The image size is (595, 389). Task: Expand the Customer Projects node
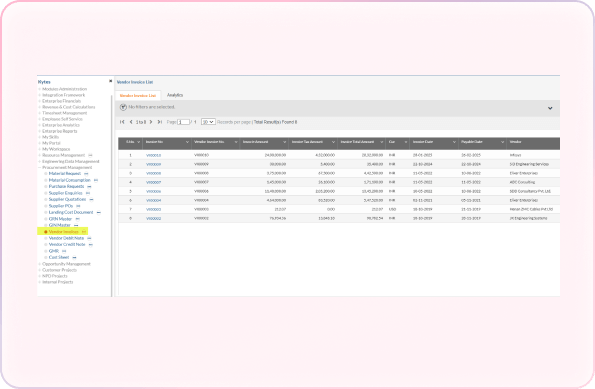tap(39, 270)
